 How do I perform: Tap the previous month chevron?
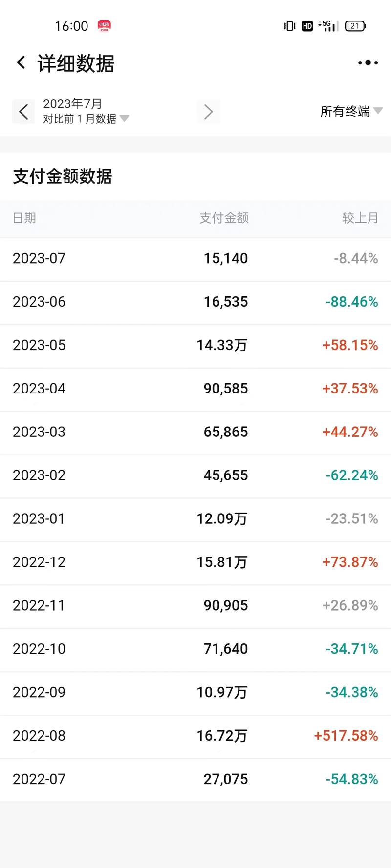pos(23,111)
